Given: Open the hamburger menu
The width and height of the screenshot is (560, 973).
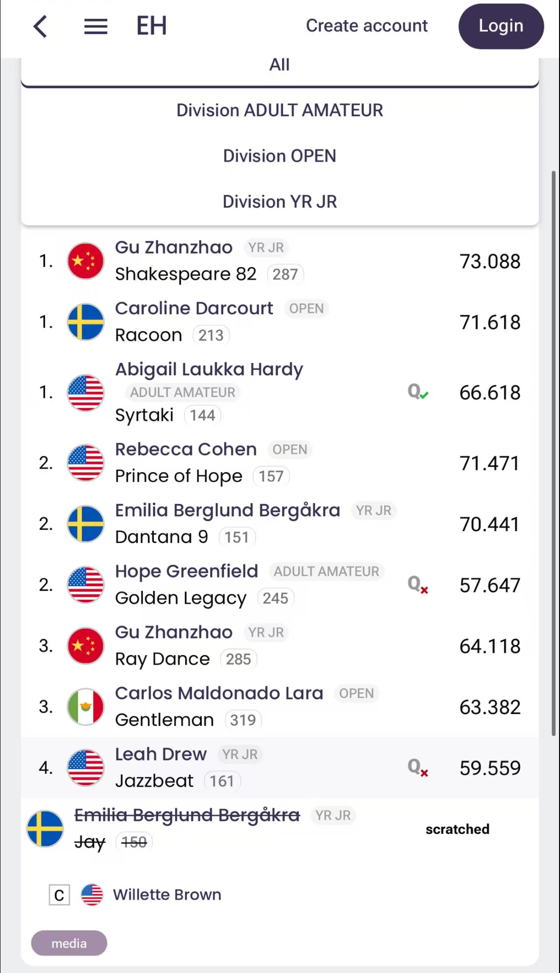Looking at the screenshot, I should pos(95,26).
